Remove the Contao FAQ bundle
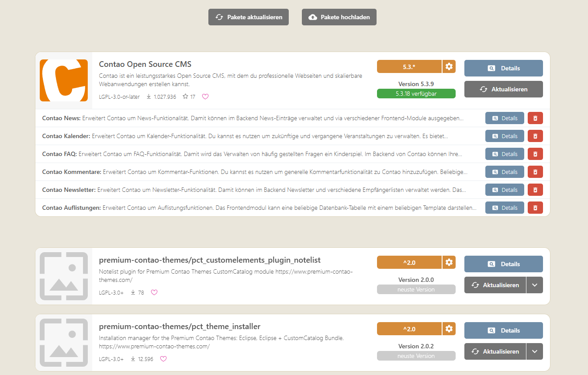This screenshot has height=375, width=588. (x=536, y=154)
